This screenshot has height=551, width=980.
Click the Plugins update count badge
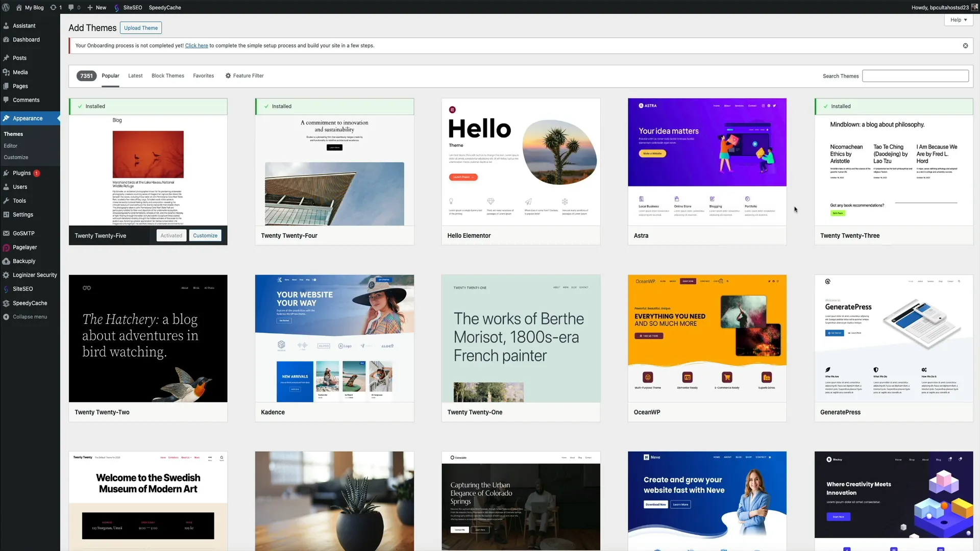click(x=37, y=173)
